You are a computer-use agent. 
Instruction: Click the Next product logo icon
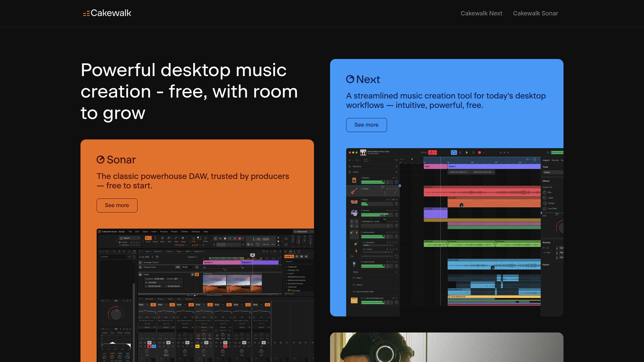point(350,79)
